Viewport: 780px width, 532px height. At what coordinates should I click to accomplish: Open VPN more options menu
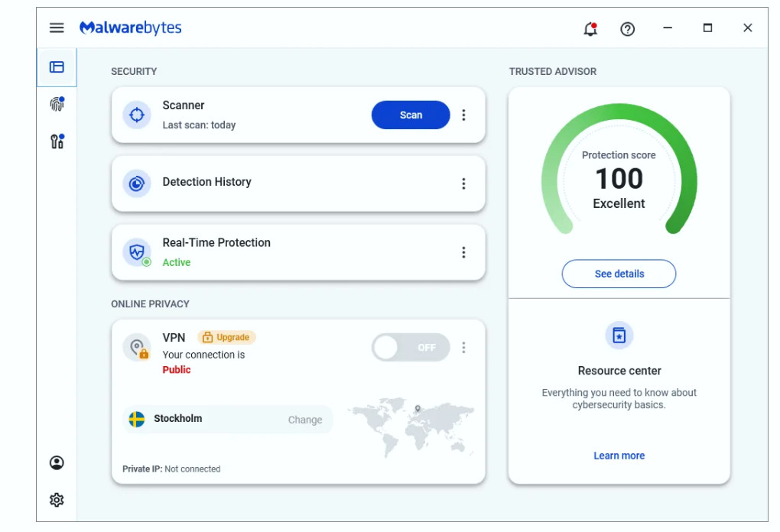pos(463,347)
